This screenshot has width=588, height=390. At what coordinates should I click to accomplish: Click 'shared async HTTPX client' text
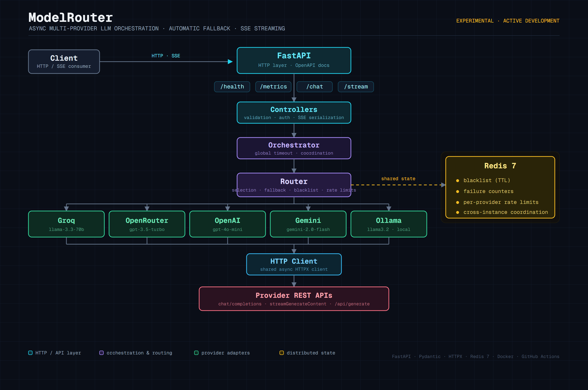294,269
